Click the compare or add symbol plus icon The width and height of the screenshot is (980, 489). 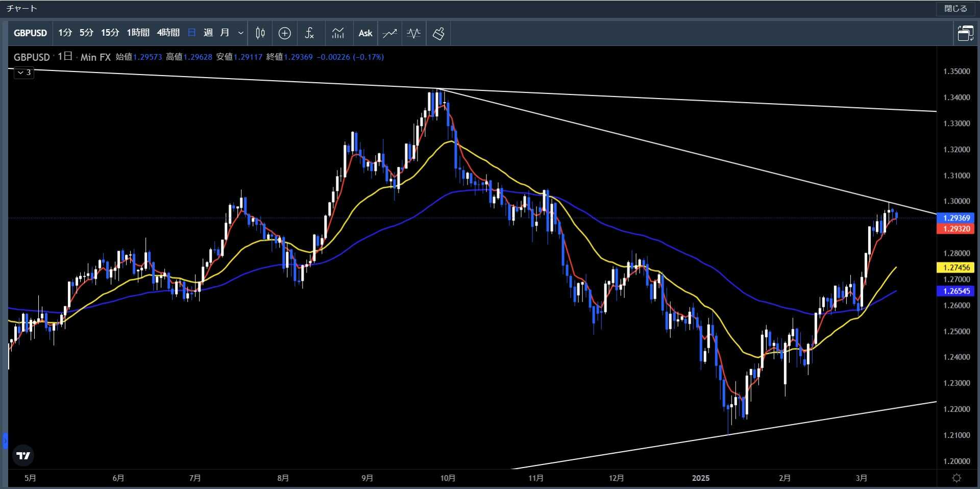(285, 33)
